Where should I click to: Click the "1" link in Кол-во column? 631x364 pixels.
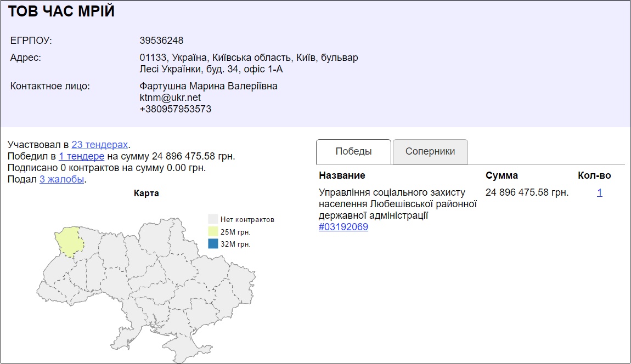600,192
